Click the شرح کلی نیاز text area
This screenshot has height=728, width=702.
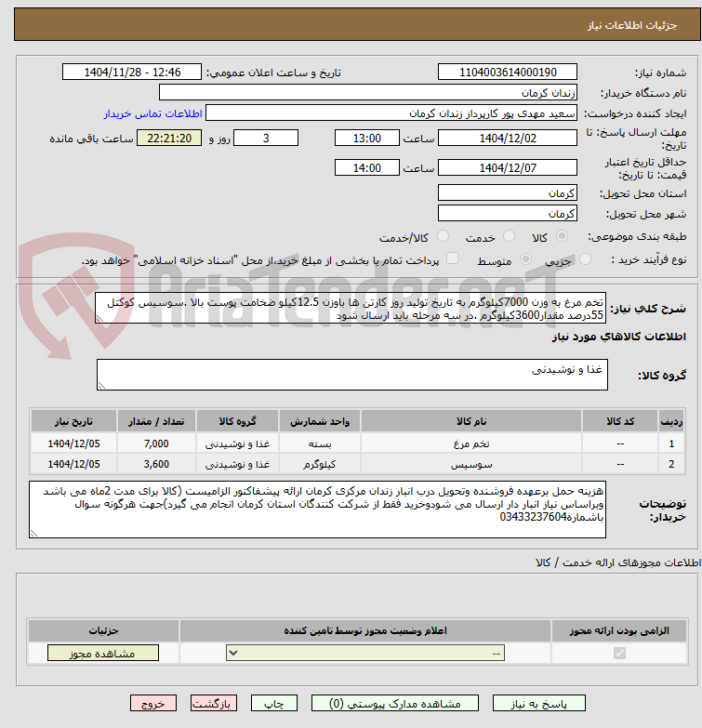click(351, 309)
